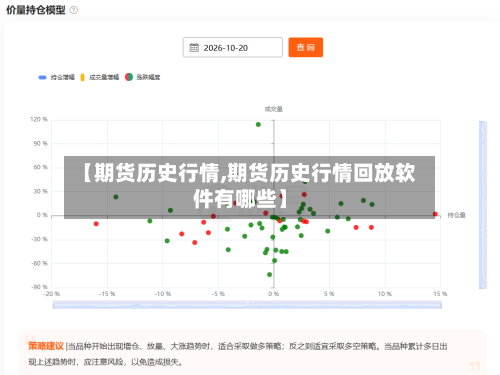Toggle the yellow 成交量增幅 legend marker
This screenshot has height=375, width=500.
click(83, 77)
